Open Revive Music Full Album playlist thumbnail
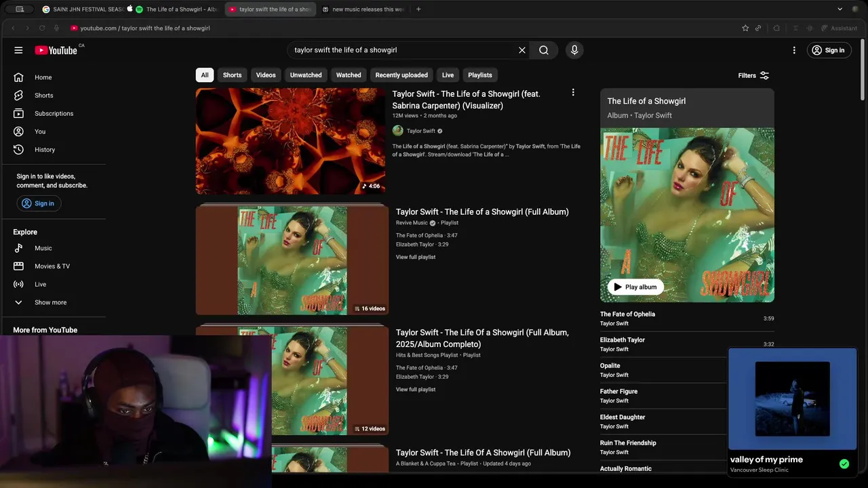The width and height of the screenshot is (868, 488). [x=292, y=260]
